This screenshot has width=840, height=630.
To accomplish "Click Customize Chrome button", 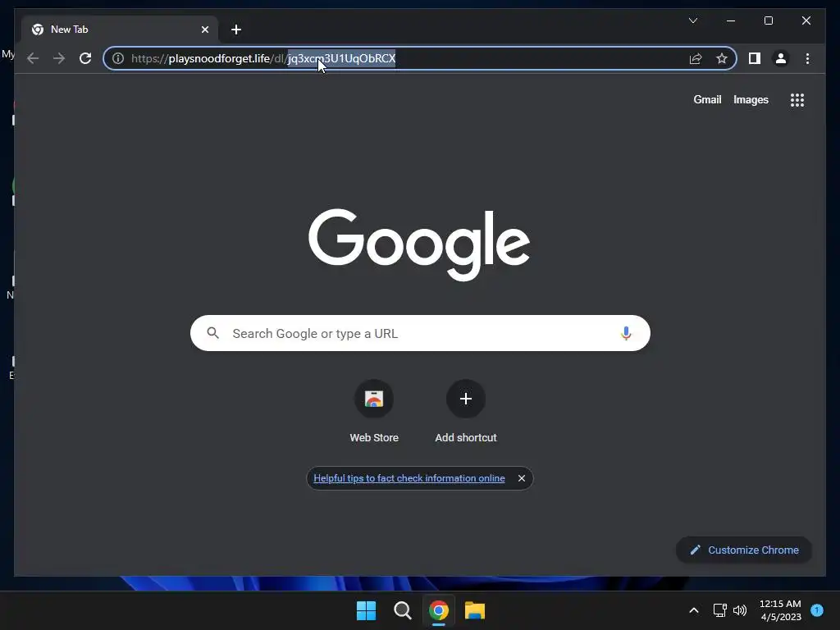I will coord(744,550).
